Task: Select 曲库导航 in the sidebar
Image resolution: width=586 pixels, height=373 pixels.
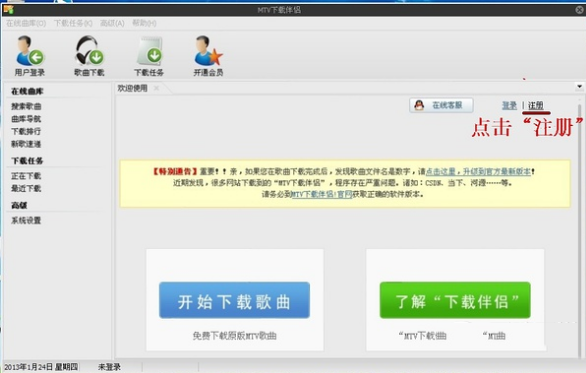Action: point(26,119)
